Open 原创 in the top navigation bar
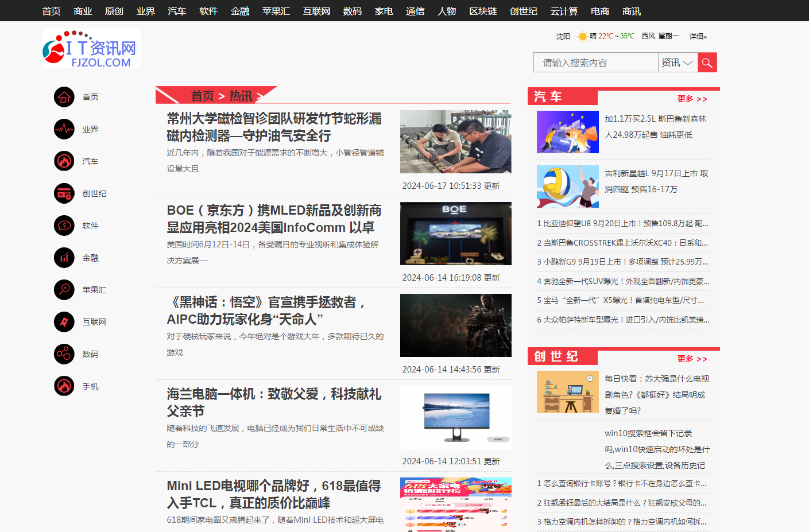The height and width of the screenshot is (532, 809). point(114,11)
